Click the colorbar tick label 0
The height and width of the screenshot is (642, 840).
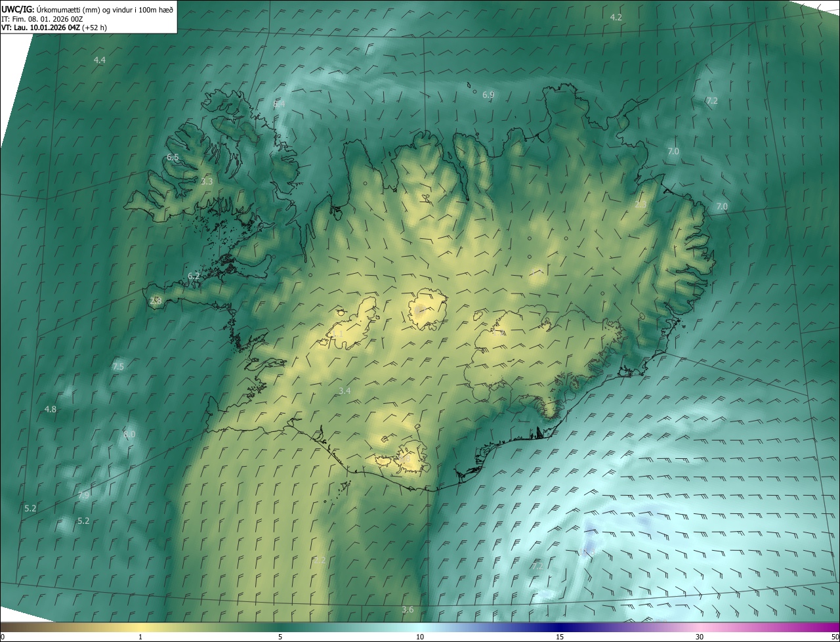click(3, 637)
